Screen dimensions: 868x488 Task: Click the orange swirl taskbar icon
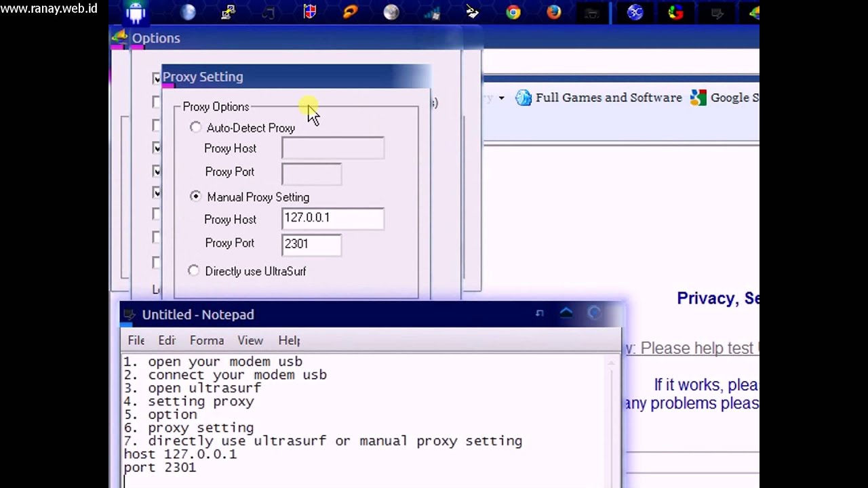351,12
